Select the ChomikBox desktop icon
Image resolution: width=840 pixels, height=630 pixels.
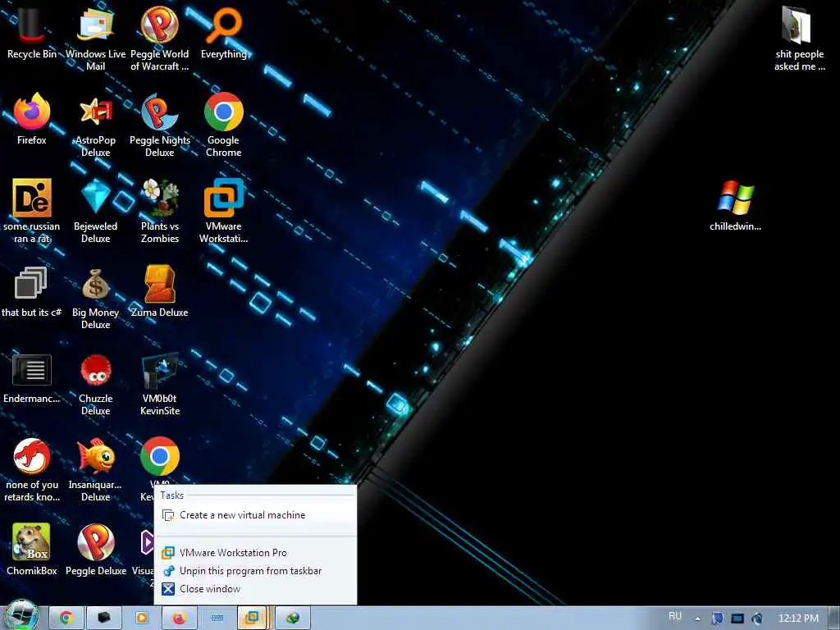coord(32,550)
